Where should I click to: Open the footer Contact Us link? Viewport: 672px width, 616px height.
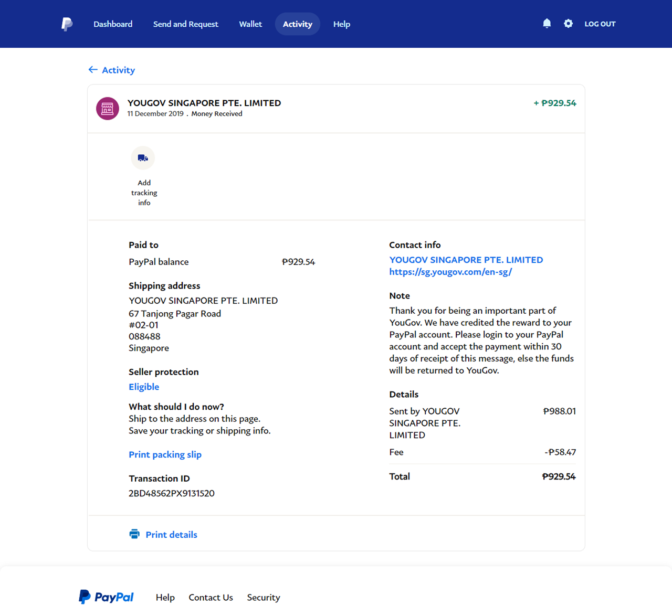[211, 597]
